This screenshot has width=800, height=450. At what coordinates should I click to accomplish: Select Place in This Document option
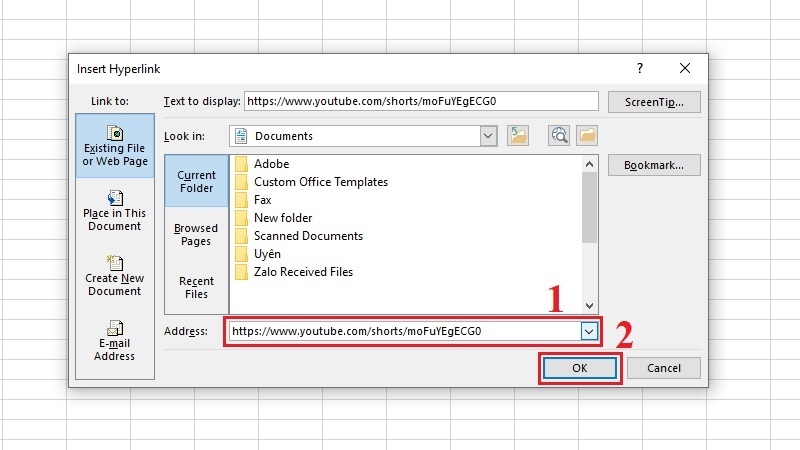[115, 211]
